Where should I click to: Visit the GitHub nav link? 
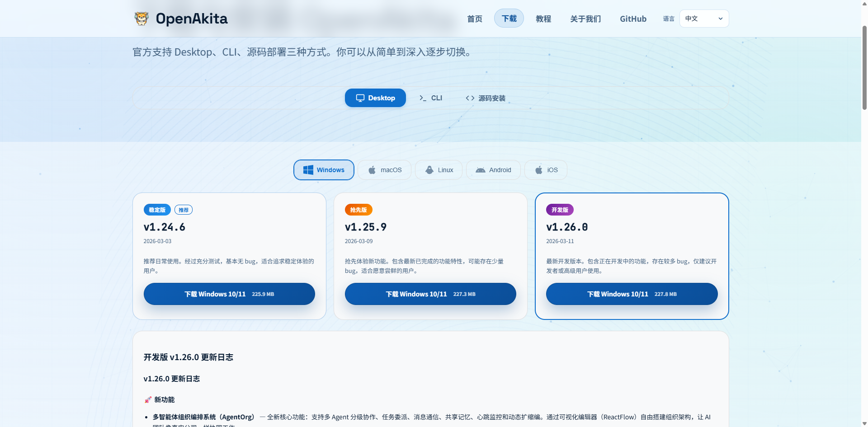[x=633, y=19]
